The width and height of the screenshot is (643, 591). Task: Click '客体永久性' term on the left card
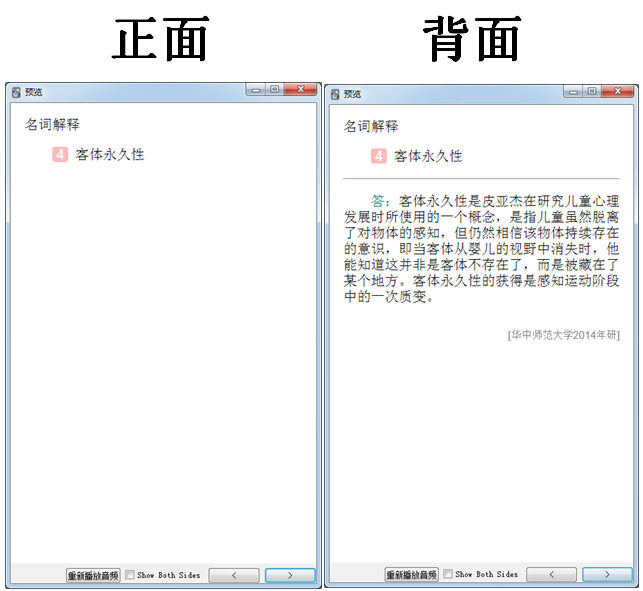[x=110, y=155]
